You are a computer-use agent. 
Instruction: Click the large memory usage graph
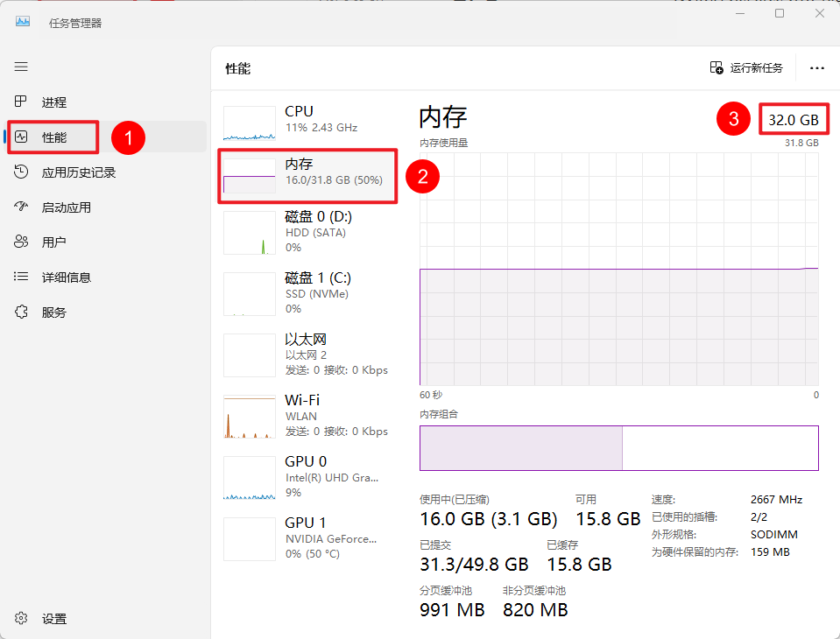(x=619, y=270)
